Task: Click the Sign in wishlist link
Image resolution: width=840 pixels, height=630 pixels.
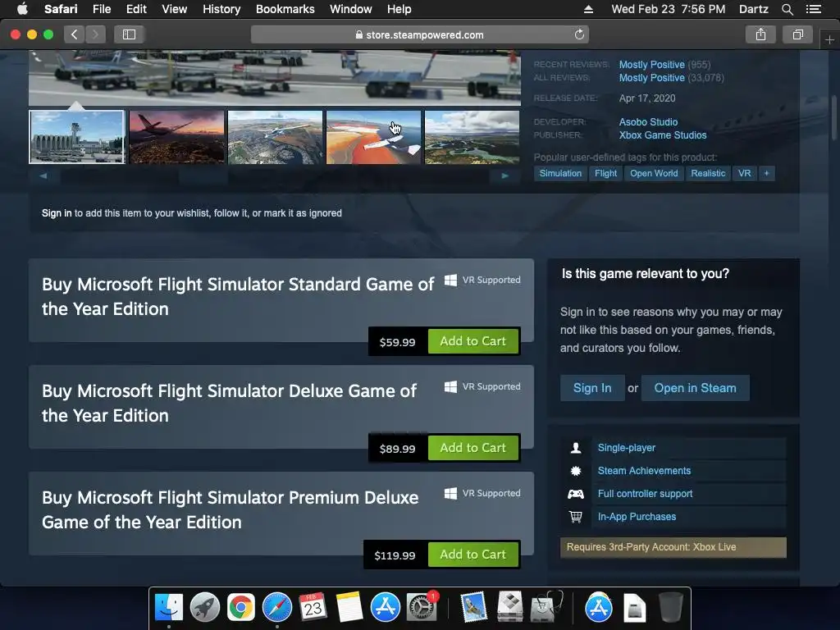Action: click(x=57, y=213)
